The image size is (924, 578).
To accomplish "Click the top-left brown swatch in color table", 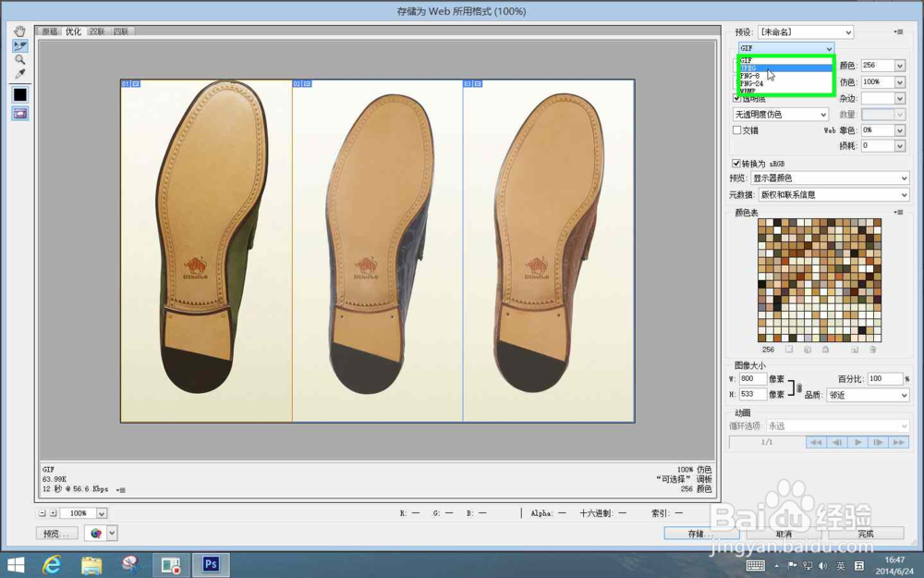I will 762,222.
